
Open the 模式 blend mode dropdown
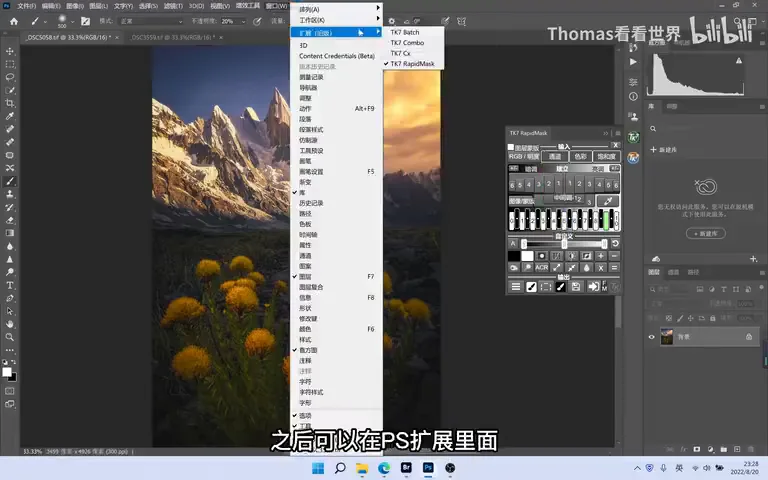151,22
